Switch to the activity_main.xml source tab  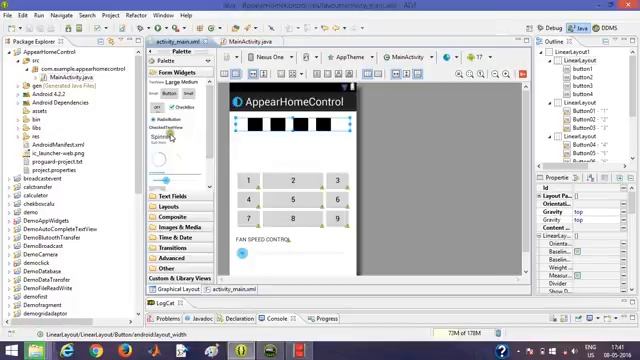click(x=231, y=289)
